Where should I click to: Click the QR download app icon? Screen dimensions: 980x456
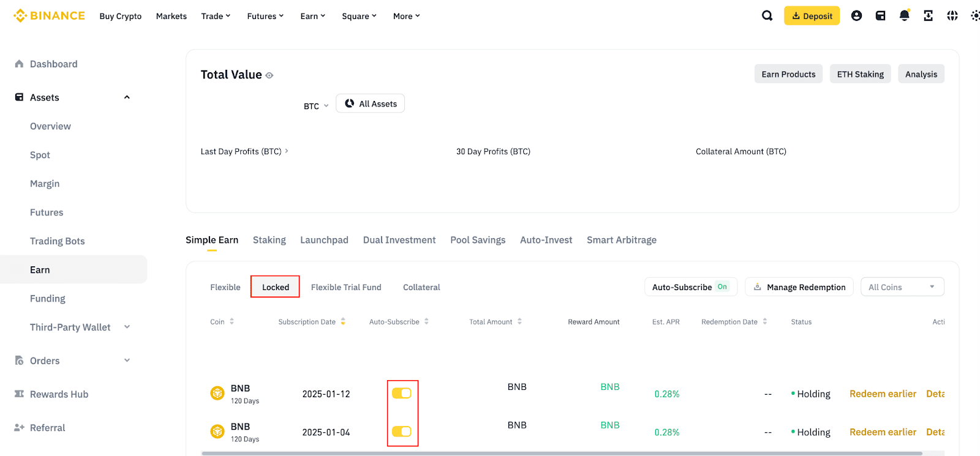point(928,16)
